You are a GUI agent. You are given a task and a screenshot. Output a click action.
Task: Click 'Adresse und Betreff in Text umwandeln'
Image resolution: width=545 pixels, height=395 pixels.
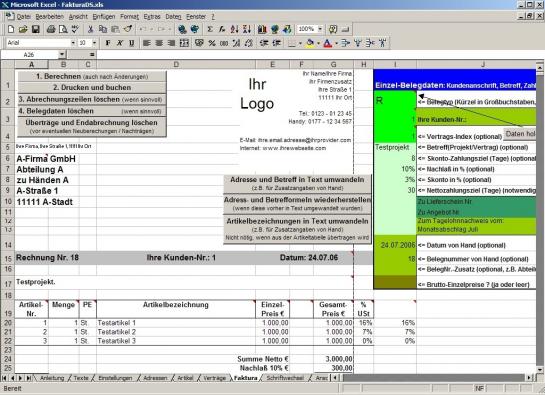(297, 184)
